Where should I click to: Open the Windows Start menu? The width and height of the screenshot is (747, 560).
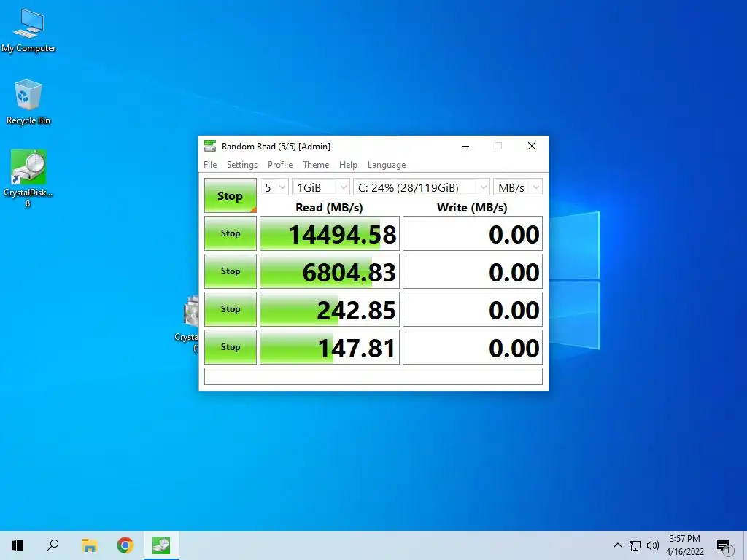click(18, 545)
